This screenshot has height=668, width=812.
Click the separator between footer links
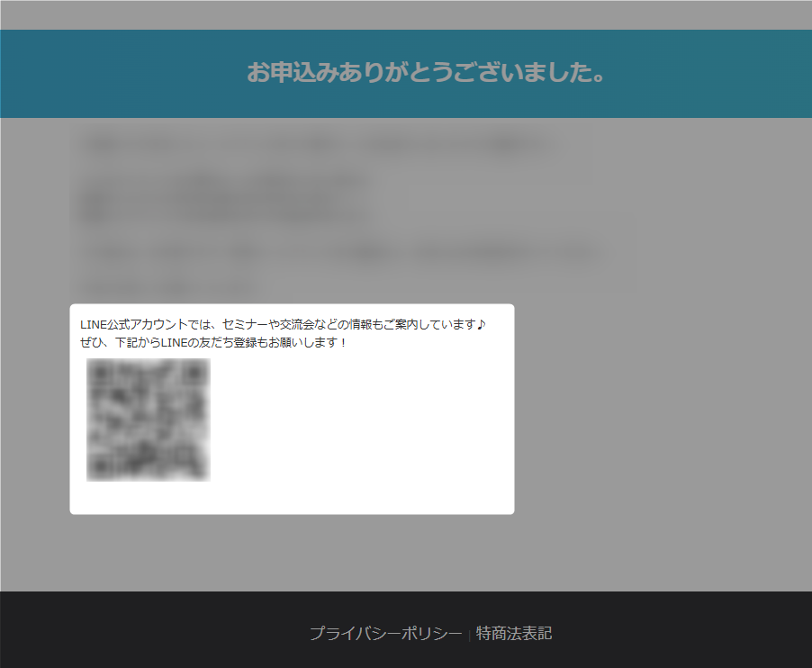[467, 633]
